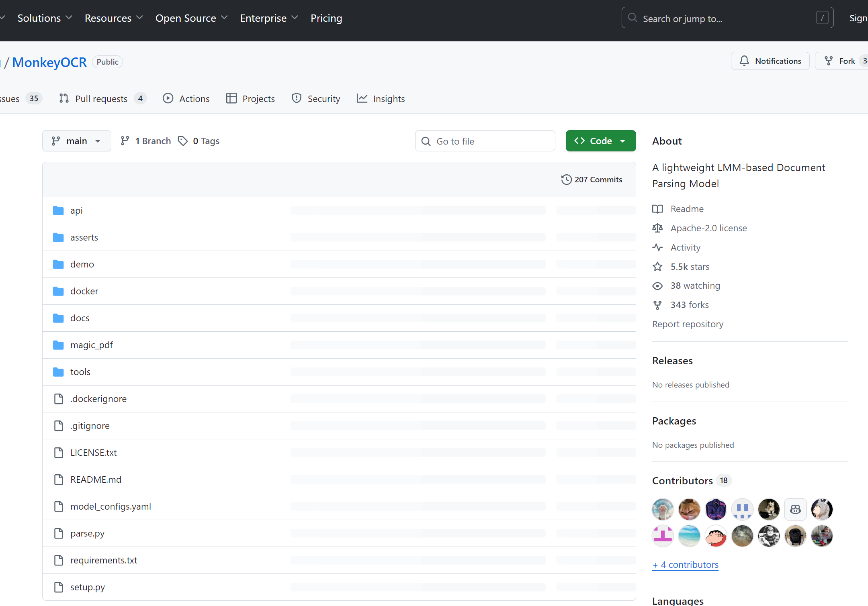
Task: Click the Notifications bell button
Action: pos(770,61)
